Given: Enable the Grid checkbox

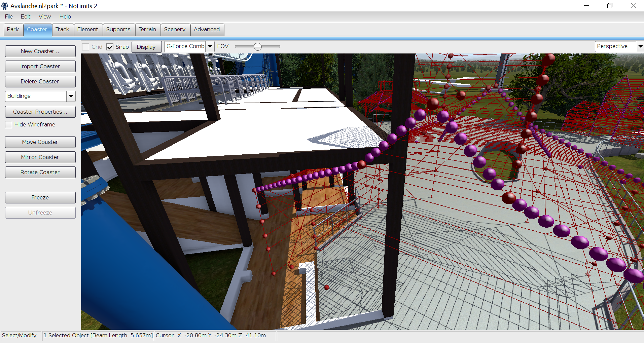Looking at the screenshot, I should pos(86,47).
